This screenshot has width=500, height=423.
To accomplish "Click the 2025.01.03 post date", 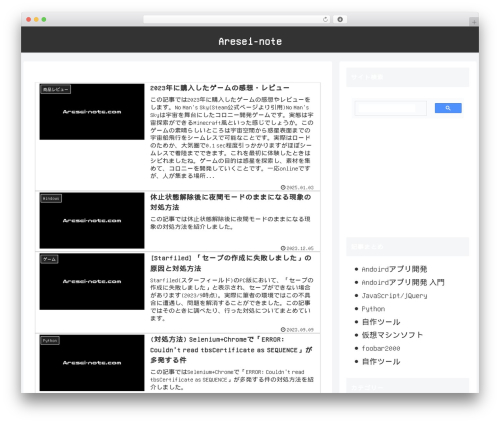I will [x=297, y=187].
